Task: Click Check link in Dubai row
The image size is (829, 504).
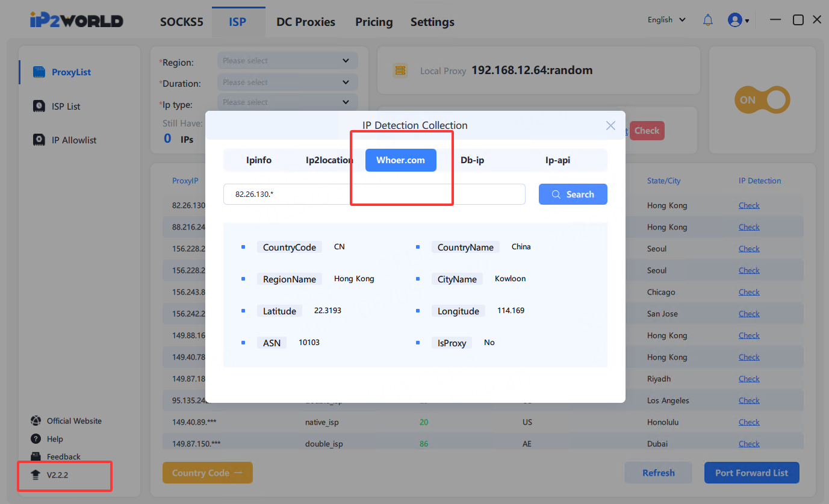Action: pos(749,444)
